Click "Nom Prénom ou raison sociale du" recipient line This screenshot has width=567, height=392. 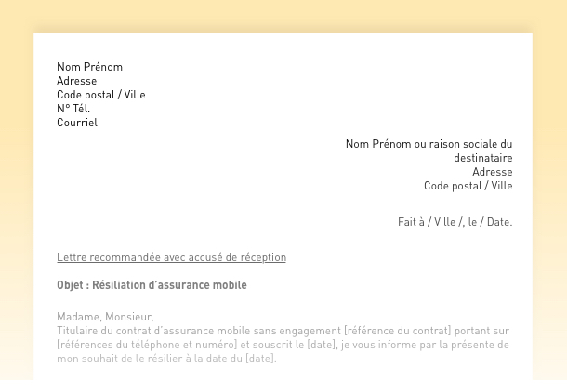tap(429, 144)
